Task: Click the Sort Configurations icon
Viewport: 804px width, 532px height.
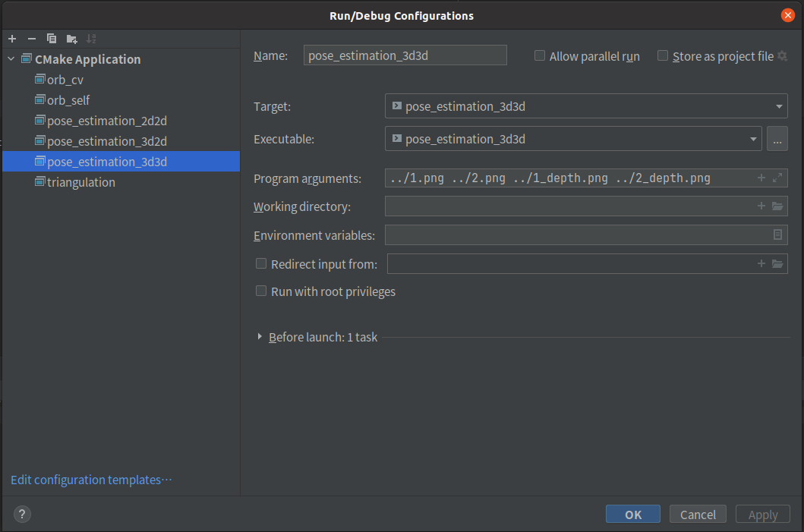Action: [x=91, y=39]
